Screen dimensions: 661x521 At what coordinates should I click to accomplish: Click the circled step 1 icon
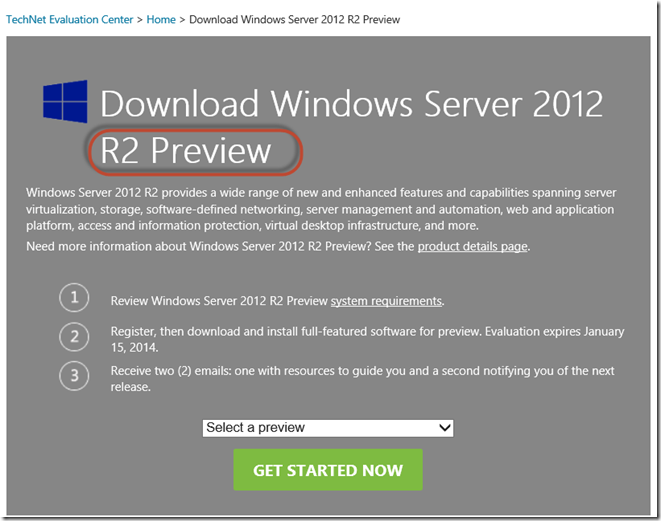[x=74, y=298]
